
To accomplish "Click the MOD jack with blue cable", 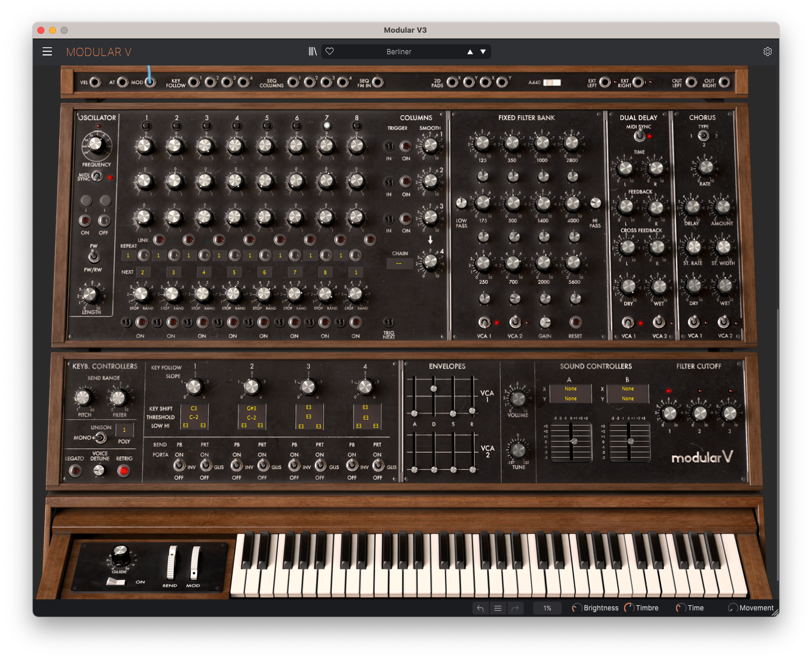I will 150,82.
